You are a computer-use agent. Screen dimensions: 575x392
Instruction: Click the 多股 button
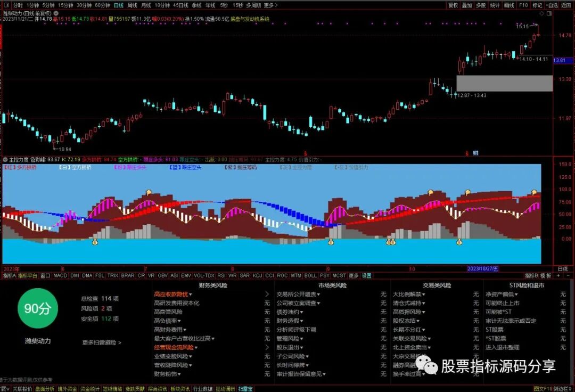481,5
